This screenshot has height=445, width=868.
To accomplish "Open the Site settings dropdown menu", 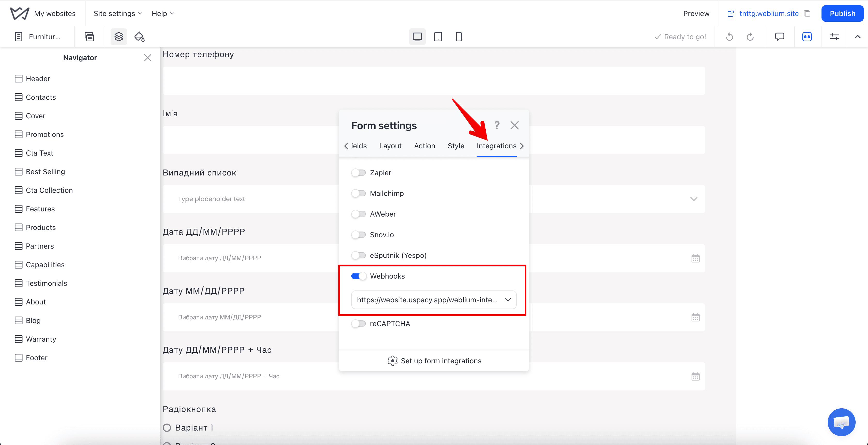I will [x=118, y=13].
